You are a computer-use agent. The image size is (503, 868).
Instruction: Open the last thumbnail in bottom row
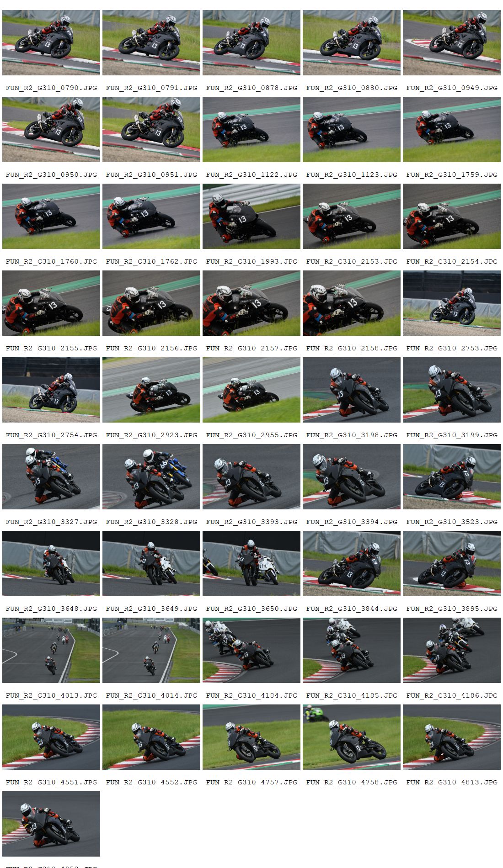51,824
